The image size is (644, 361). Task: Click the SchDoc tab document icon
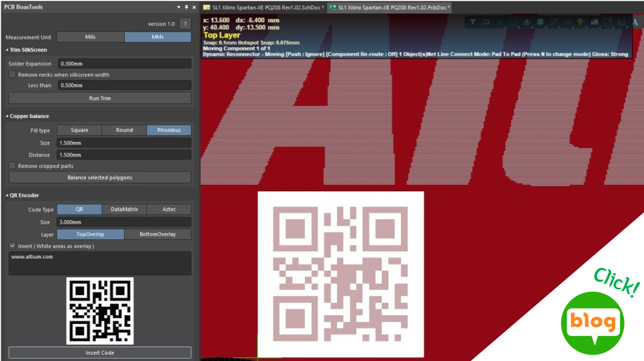pyautogui.click(x=207, y=7)
